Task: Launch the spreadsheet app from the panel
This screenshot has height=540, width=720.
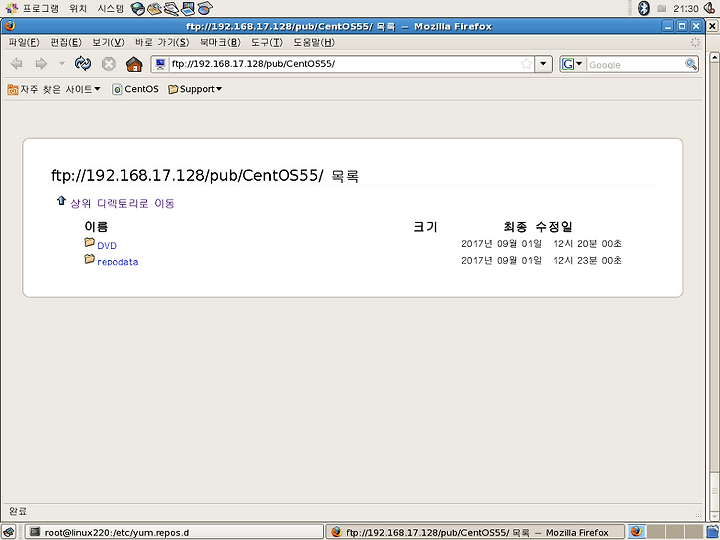Action: tap(205, 8)
